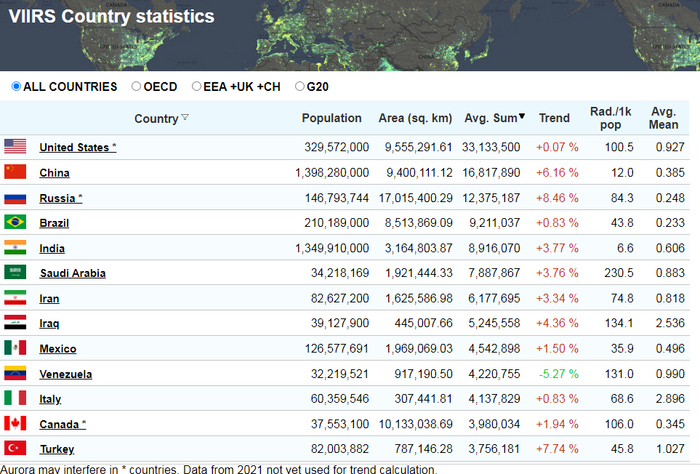The height and width of the screenshot is (474, 700).
Task: Click the Venezuela flag icon
Action: (15, 373)
